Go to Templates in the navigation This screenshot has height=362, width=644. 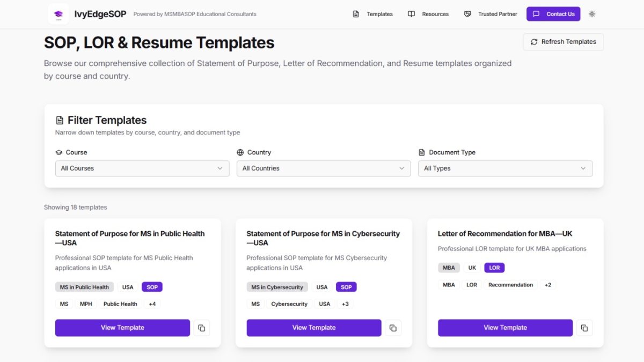click(379, 14)
